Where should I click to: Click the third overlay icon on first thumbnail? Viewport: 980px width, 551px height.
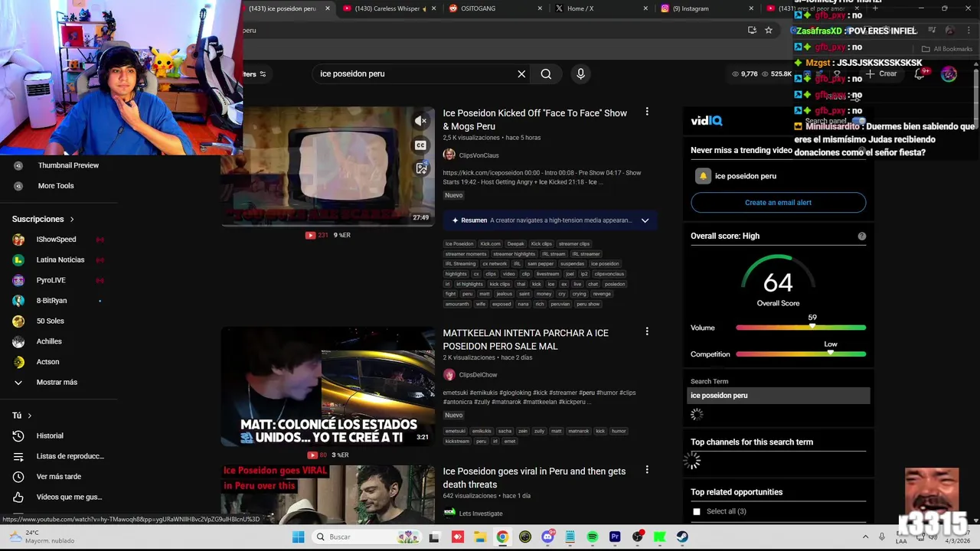point(420,168)
